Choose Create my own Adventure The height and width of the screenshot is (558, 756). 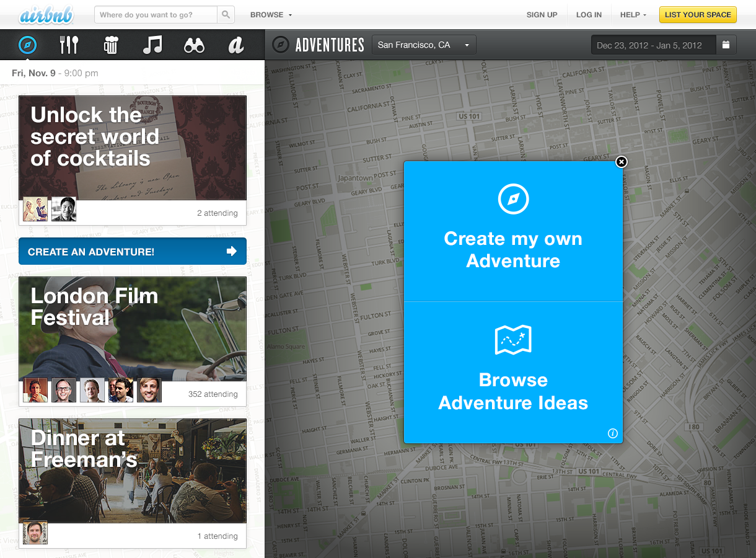tap(513, 231)
